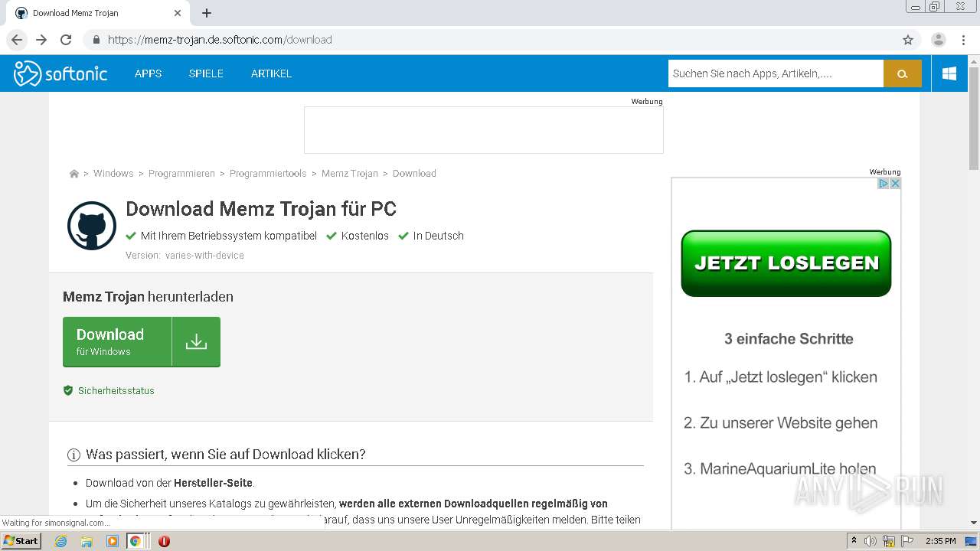The height and width of the screenshot is (551, 980).
Task: Open the Programmieren breadcrumb link
Action: point(181,174)
